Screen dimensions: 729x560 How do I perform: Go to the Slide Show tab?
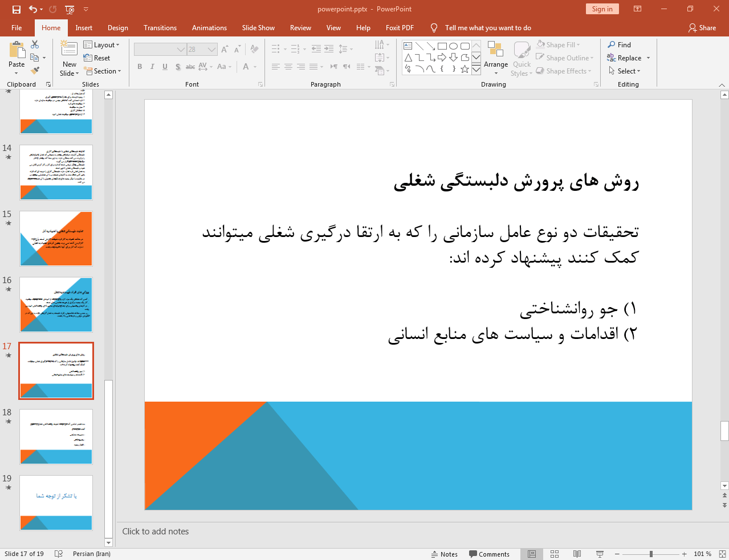click(258, 28)
